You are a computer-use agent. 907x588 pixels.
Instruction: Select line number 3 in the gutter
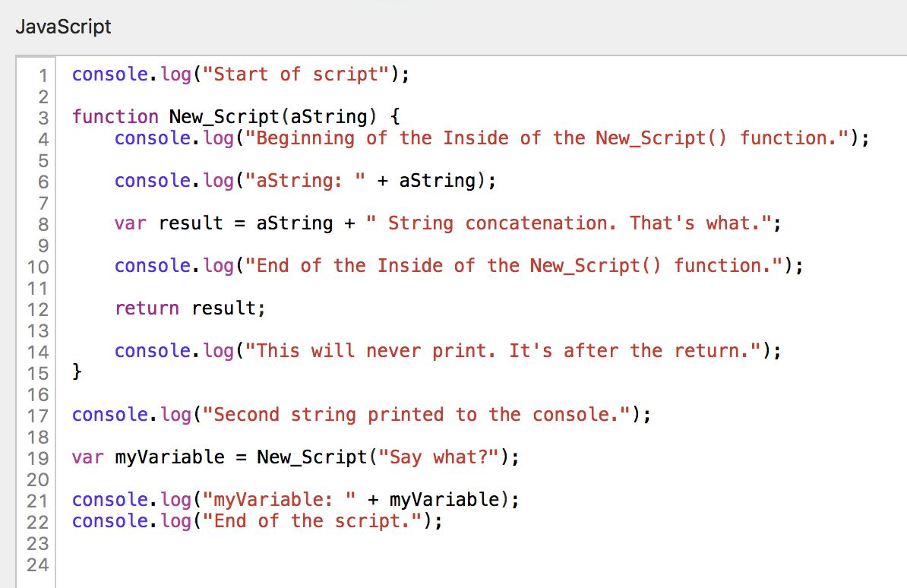[x=43, y=118]
